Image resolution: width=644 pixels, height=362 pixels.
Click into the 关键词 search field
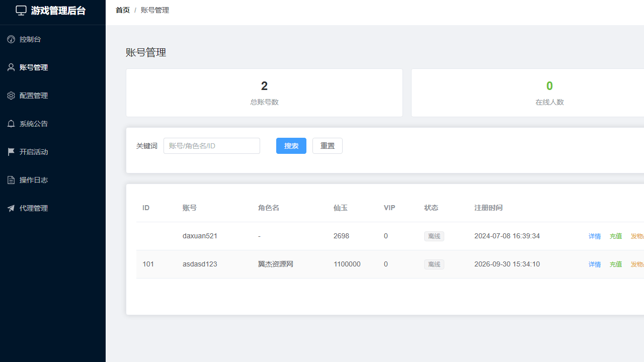(212, 146)
